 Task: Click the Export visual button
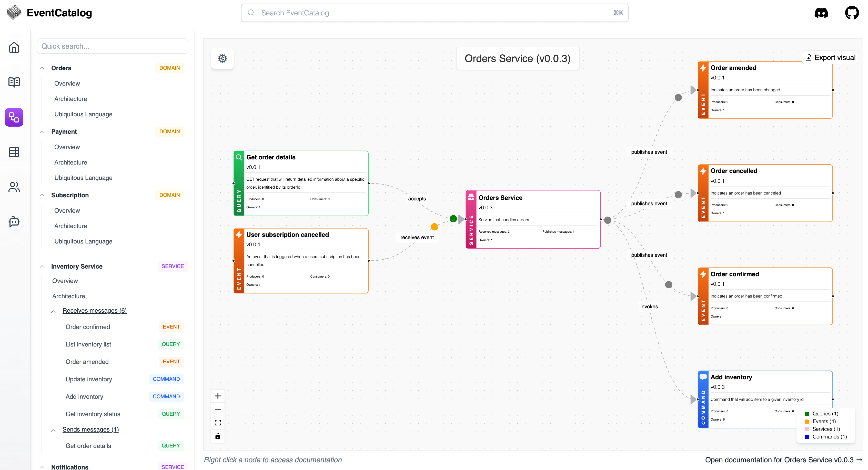click(x=830, y=58)
